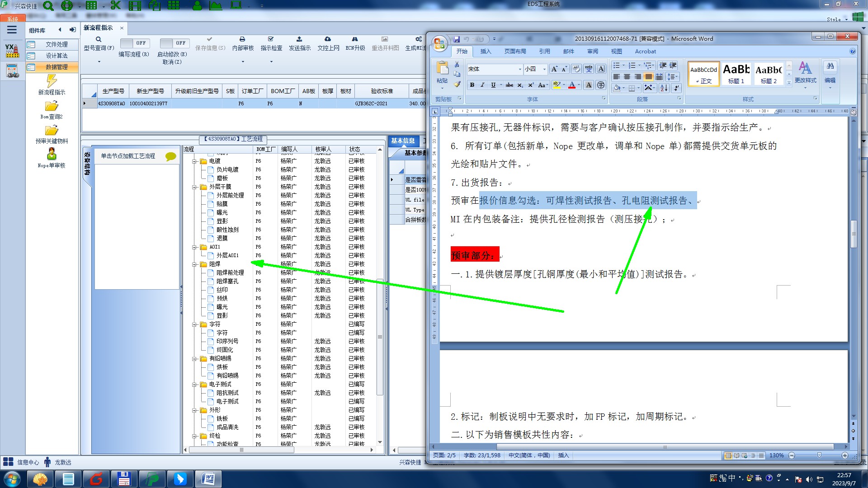Switch to the 页面布局 ribbon tab
Image resolution: width=868 pixels, height=488 pixels.
[515, 52]
